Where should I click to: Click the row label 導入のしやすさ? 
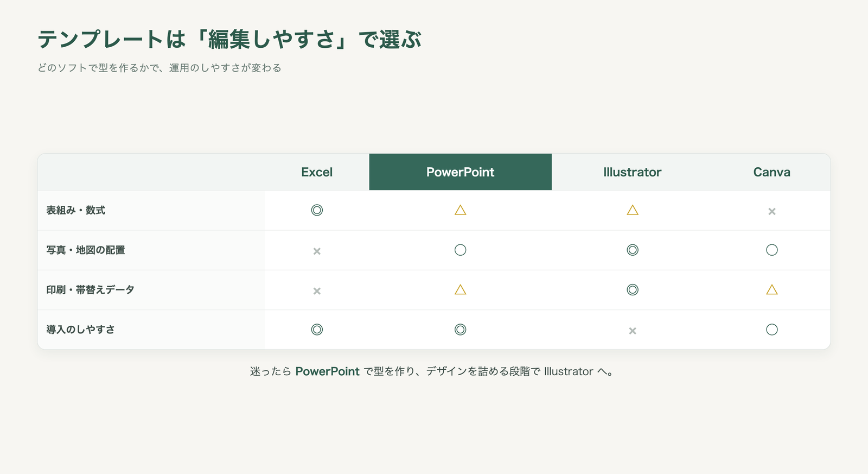pyautogui.click(x=80, y=330)
